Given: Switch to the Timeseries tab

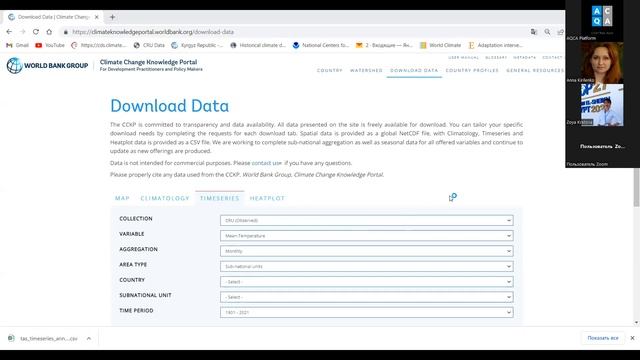Looking at the screenshot, I should (220, 198).
